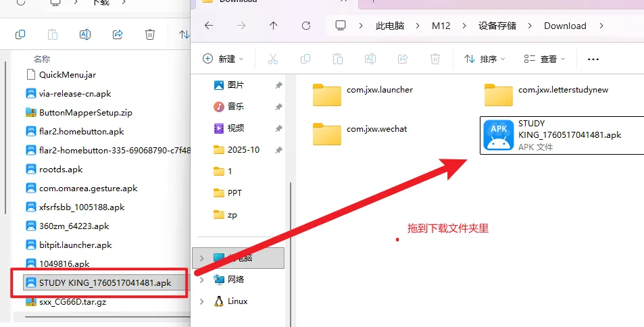Navigate to 设备存储 in the breadcrumb
The image size is (644, 327).
pos(497,26)
